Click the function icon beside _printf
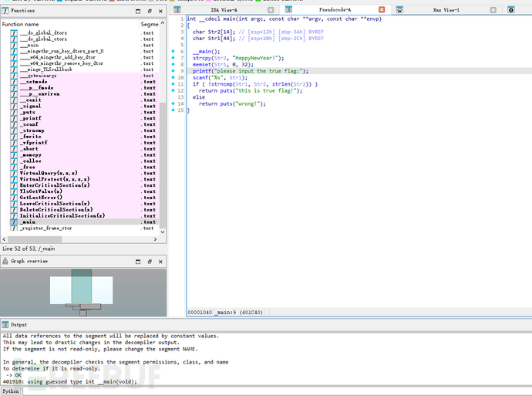 (14, 118)
